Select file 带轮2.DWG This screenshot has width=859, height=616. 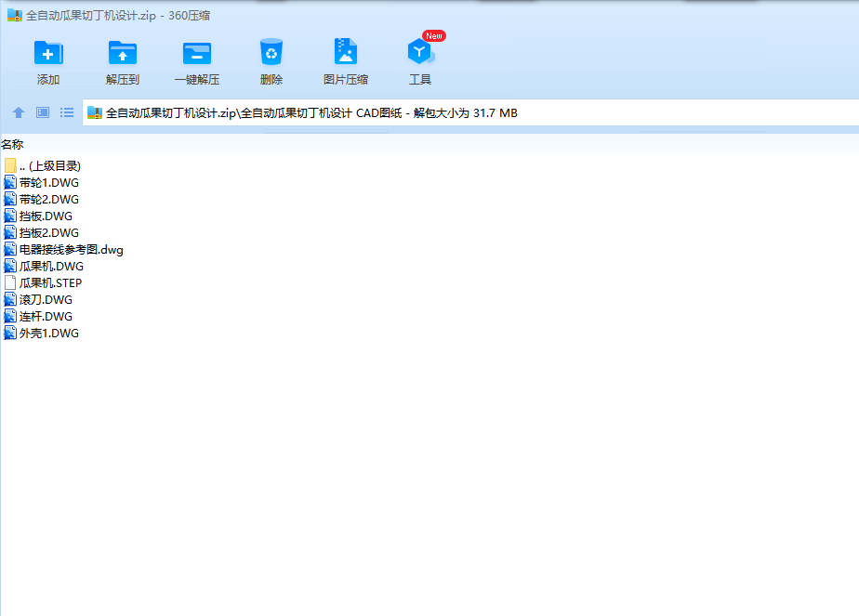[42, 200]
